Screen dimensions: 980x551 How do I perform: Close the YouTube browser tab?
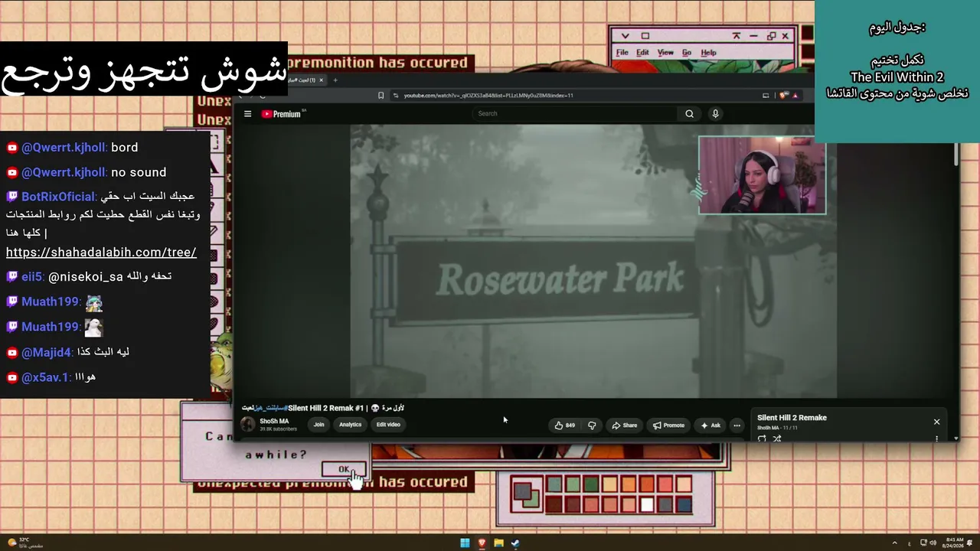point(322,80)
